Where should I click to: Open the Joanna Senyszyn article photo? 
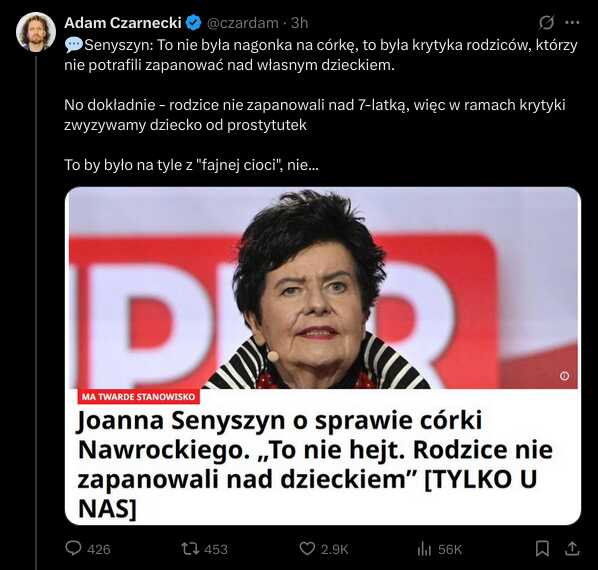coord(323,288)
